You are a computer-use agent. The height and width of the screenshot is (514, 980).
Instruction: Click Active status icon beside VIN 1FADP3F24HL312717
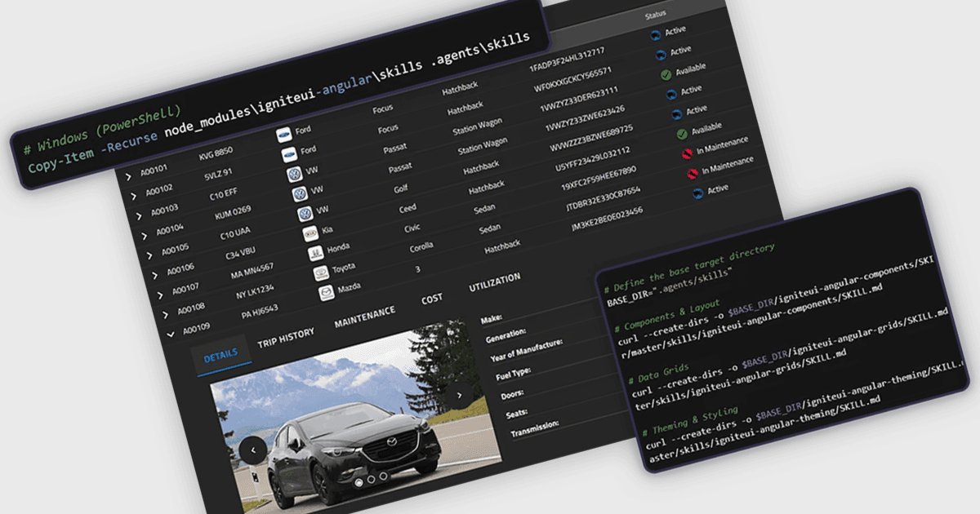click(x=655, y=35)
